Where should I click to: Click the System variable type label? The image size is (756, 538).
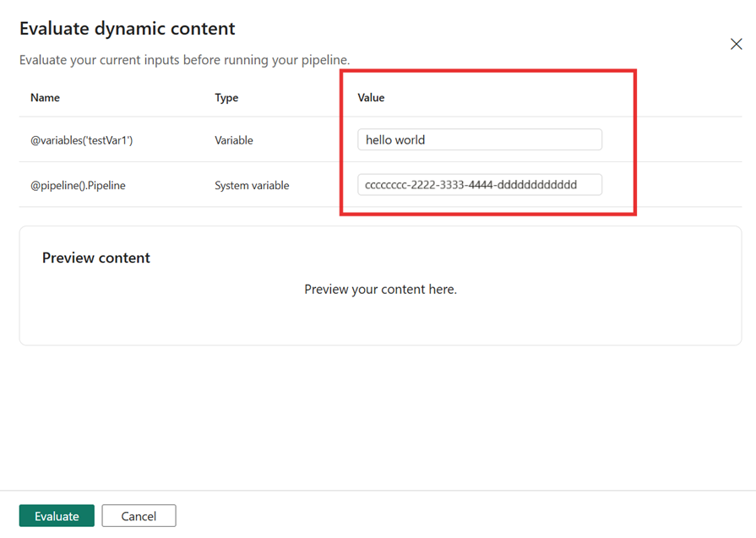coord(250,185)
